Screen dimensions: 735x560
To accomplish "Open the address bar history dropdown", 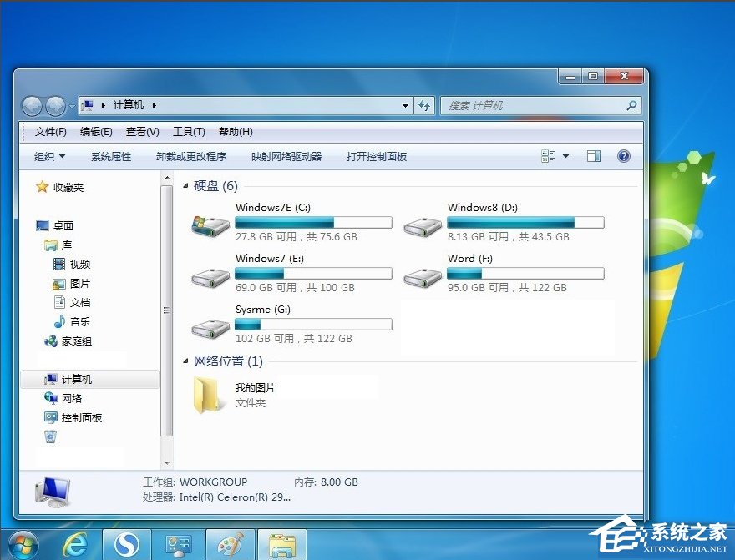I will (x=405, y=105).
